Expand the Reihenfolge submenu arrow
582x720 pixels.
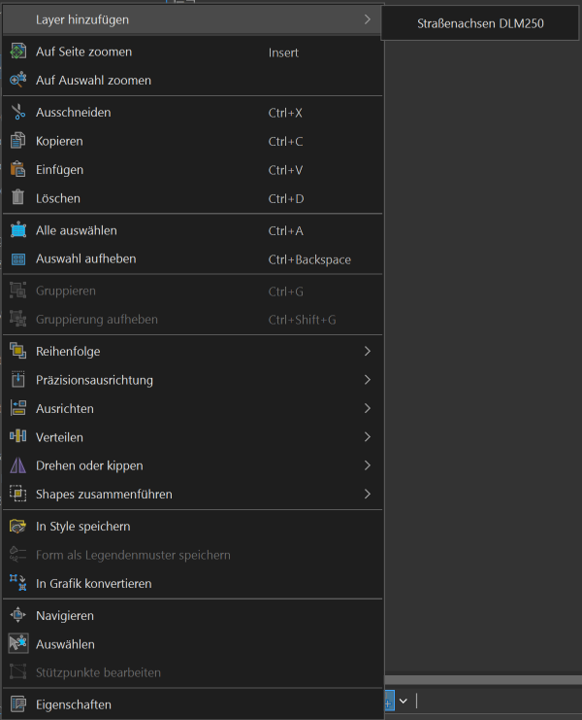tap(367, 351)
